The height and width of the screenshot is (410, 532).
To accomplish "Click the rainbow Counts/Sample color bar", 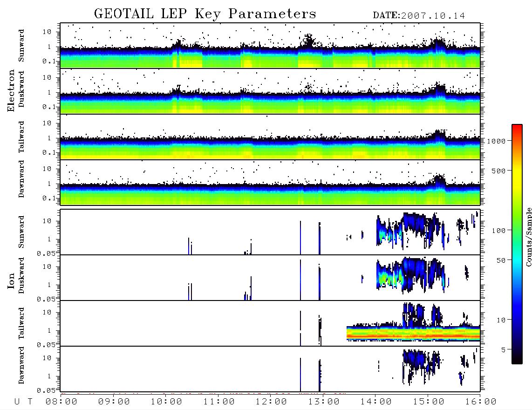I will pyautogui.click(x=517, y=245).
